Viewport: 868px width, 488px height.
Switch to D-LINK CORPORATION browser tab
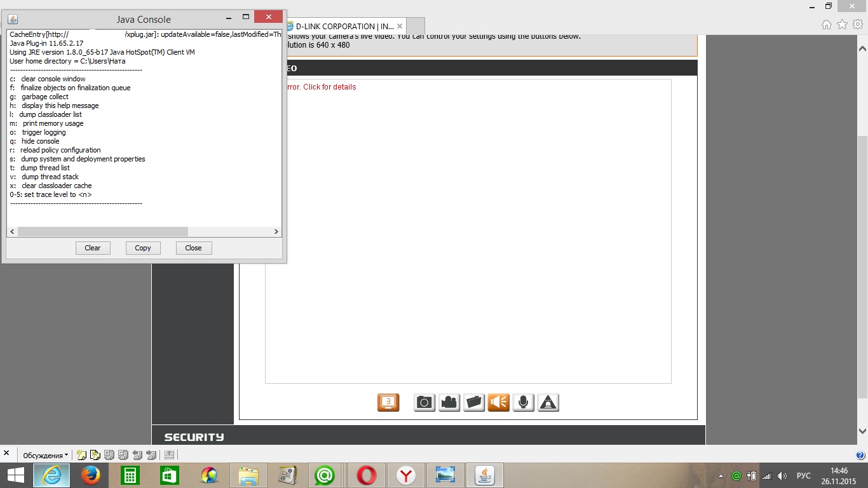pos(344,26)
